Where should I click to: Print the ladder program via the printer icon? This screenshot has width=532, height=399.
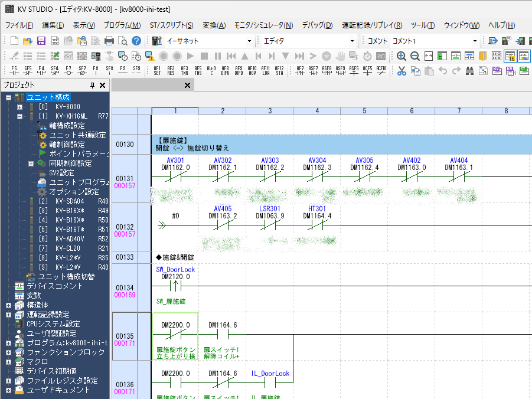[109, 41]
